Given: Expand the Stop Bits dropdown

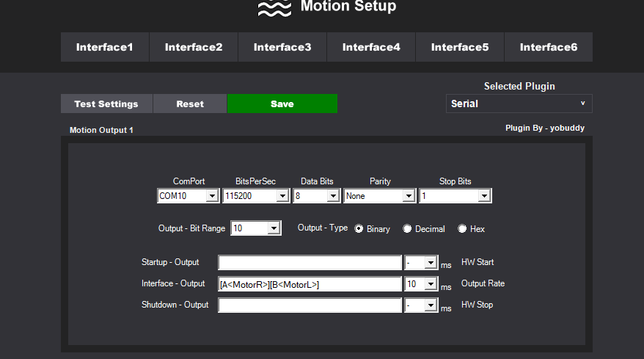Looking at the screenshot, I should pyautogui.click(x=455, y=196).
